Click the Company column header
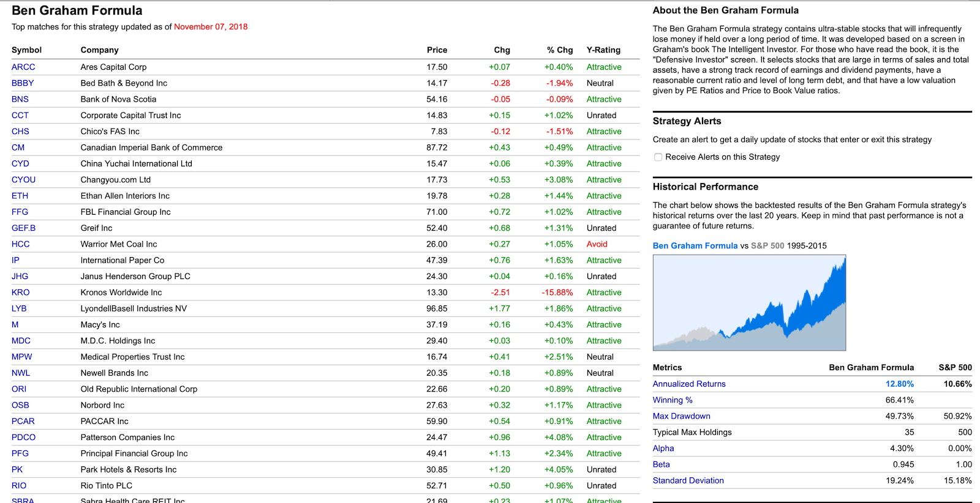The height and width of the screenshot is (503, 980). [100, 50]
